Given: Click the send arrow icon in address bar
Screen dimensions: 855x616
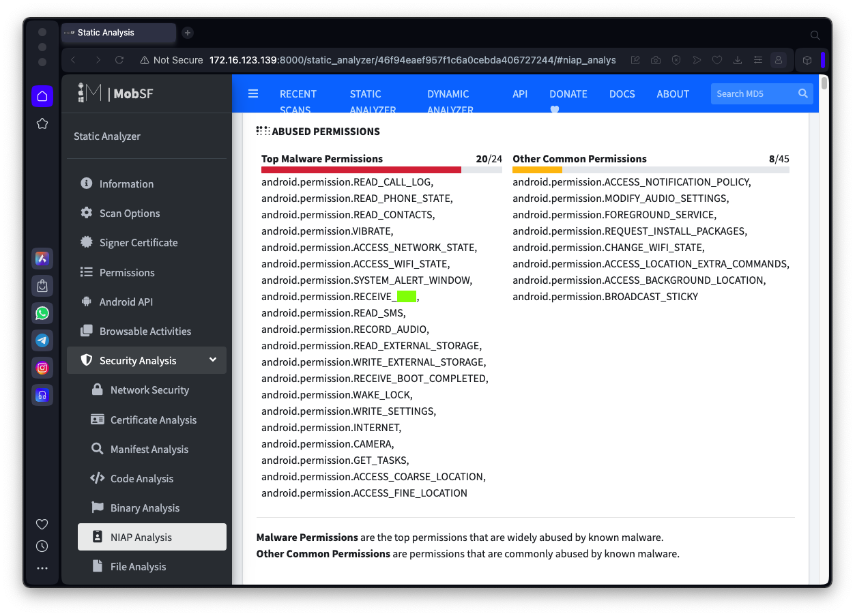Looking at the screenshot, I should pyautogui.click(x=697, y=60).
